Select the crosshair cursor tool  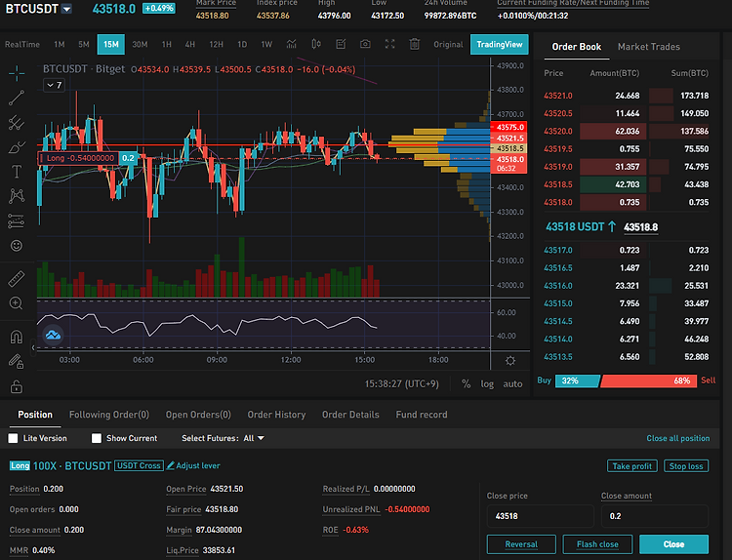pyautogui.click(x=17, y=73)
